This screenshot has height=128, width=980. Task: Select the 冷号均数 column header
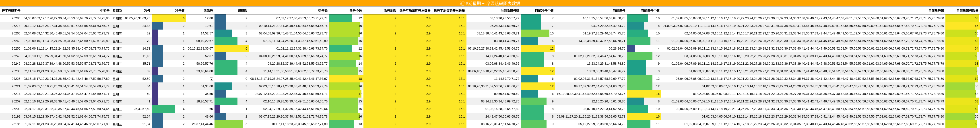(390, 11)
